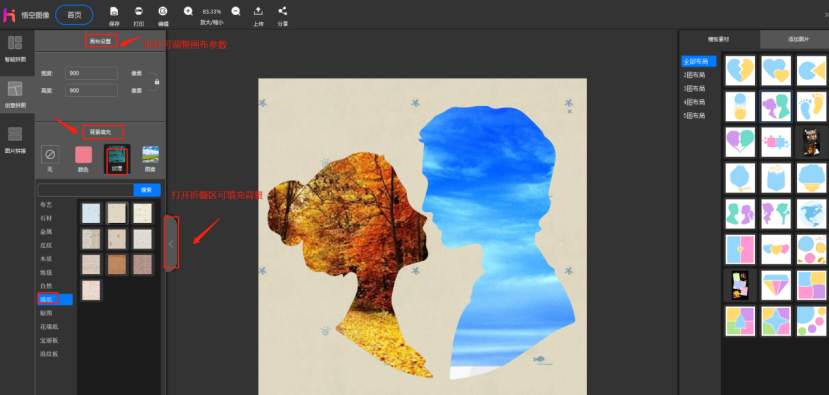Select the 2-grid layout (2图布局) filter
The width and height of the screenshot is (829, 395).
pos(694,75)
